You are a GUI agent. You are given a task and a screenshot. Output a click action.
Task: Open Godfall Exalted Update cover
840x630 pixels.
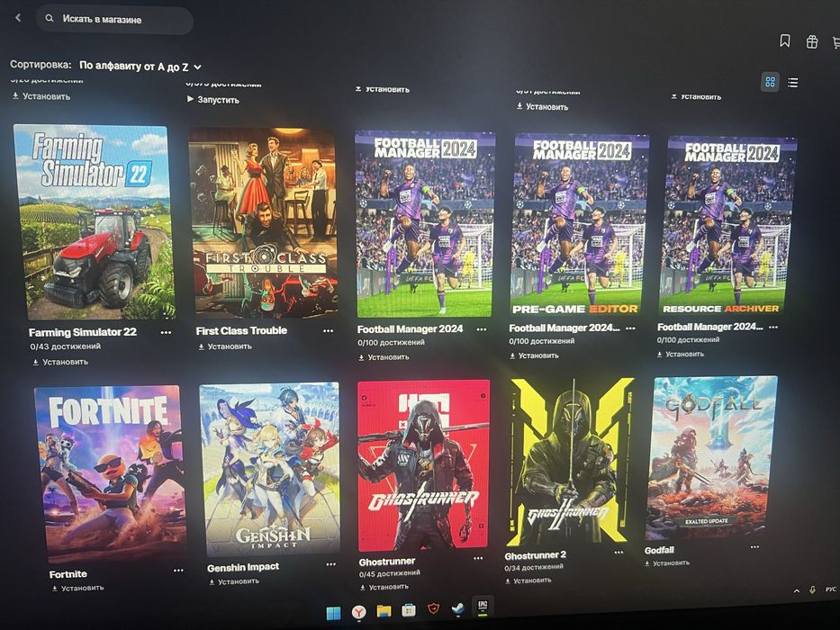coord(711,458)
